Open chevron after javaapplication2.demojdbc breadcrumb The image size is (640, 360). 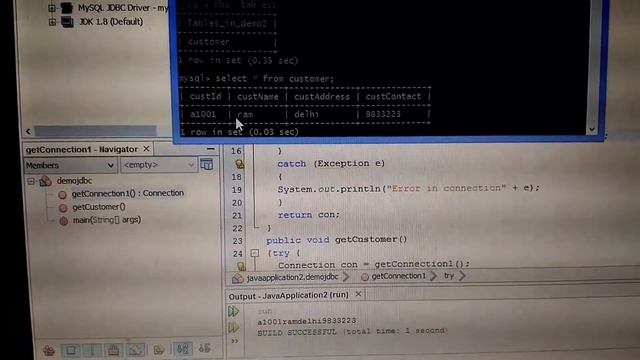point(346,277)
